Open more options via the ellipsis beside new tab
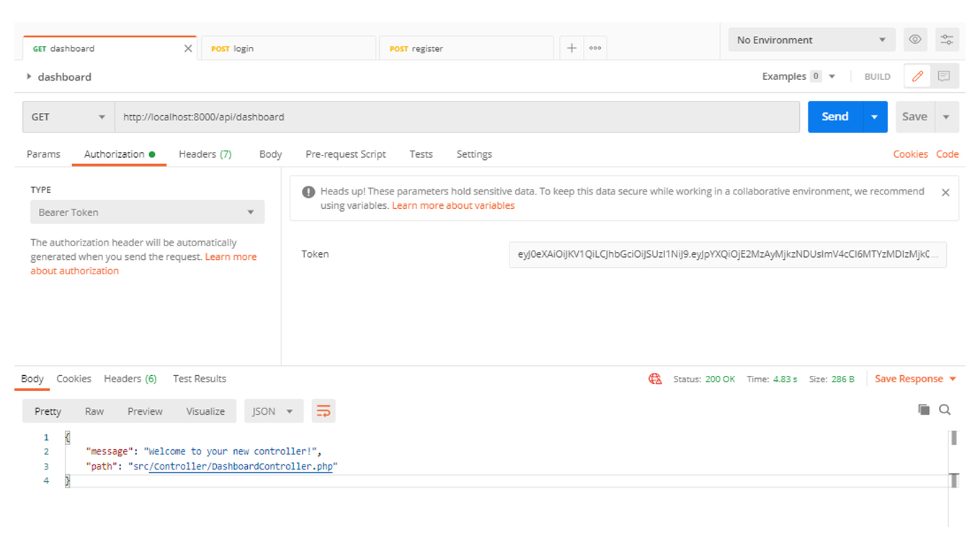 click(x=594, y=48)
